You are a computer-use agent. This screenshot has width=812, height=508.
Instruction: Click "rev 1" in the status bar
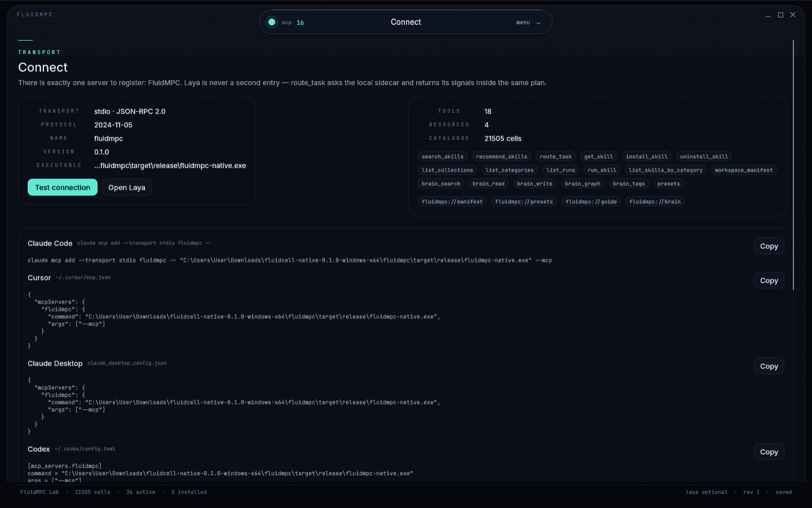(752, 492)
